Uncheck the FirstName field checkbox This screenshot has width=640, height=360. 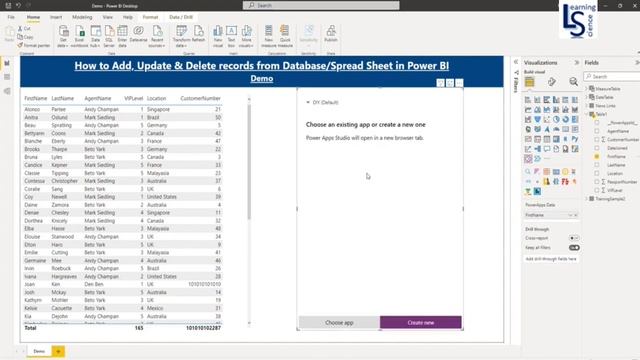(597, 156)
